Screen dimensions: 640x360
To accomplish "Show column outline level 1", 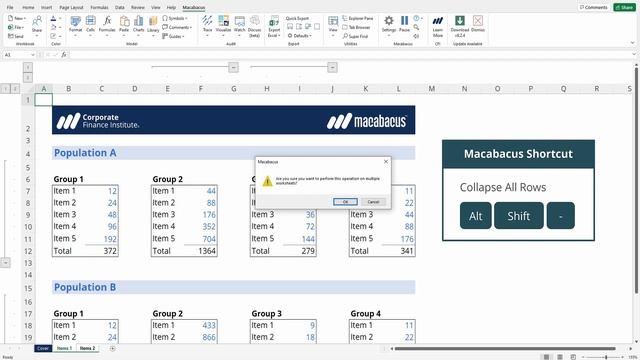I will coord(28,67).
